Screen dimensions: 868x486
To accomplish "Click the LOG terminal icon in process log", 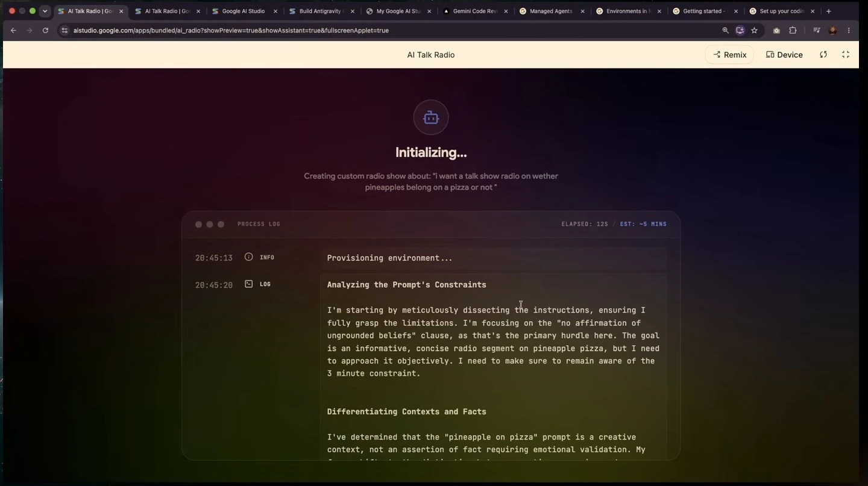I will (x=248, y=284).
